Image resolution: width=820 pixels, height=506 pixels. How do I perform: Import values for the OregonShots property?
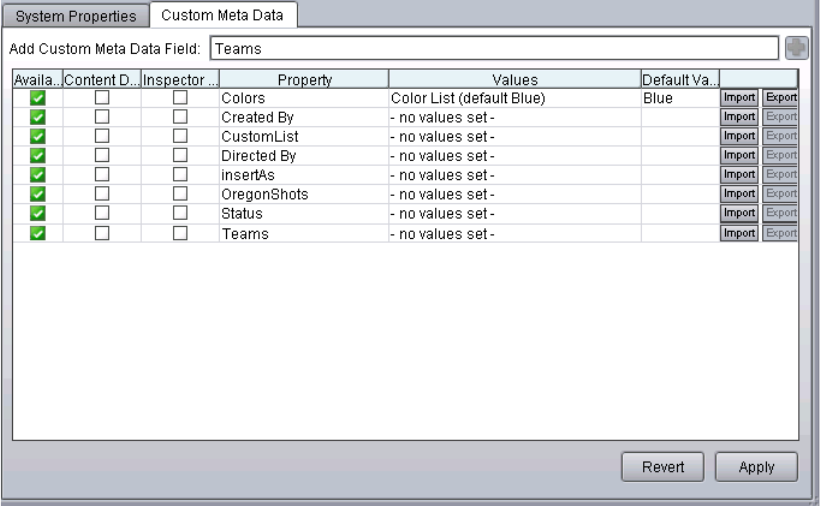point(739,195)
